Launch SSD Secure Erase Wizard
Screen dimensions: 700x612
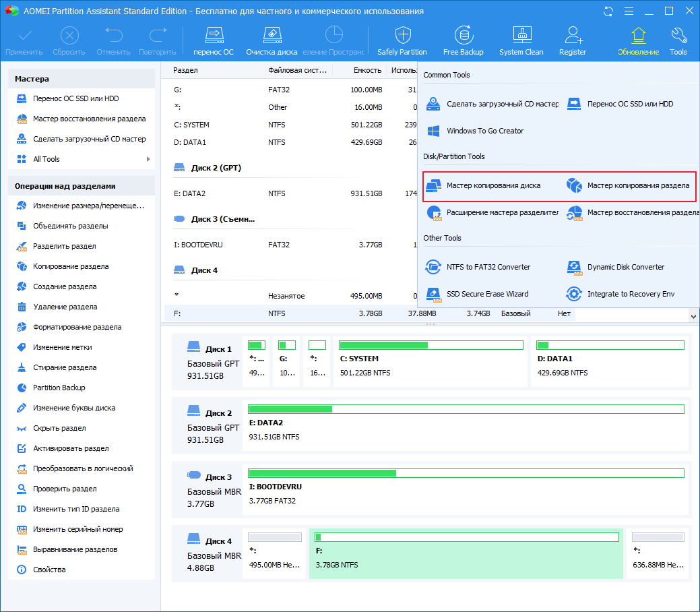(x=477, y=294)
